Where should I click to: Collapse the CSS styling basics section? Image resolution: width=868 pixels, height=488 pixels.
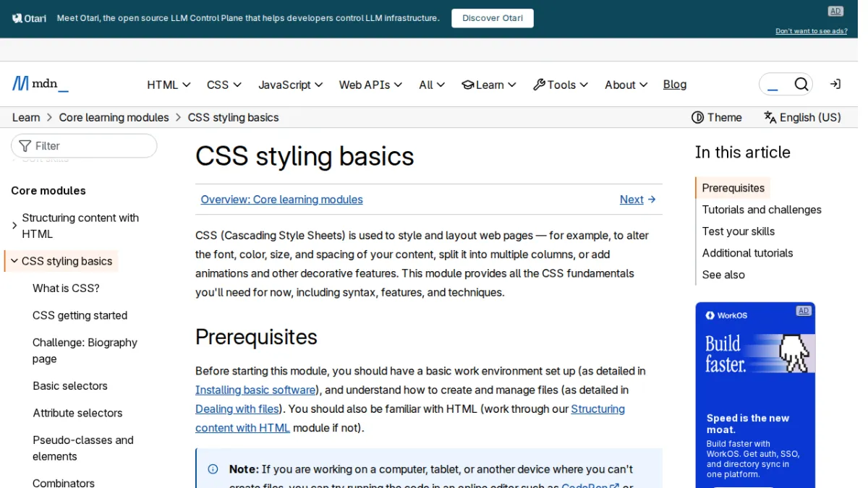click(x=14, y=260)
